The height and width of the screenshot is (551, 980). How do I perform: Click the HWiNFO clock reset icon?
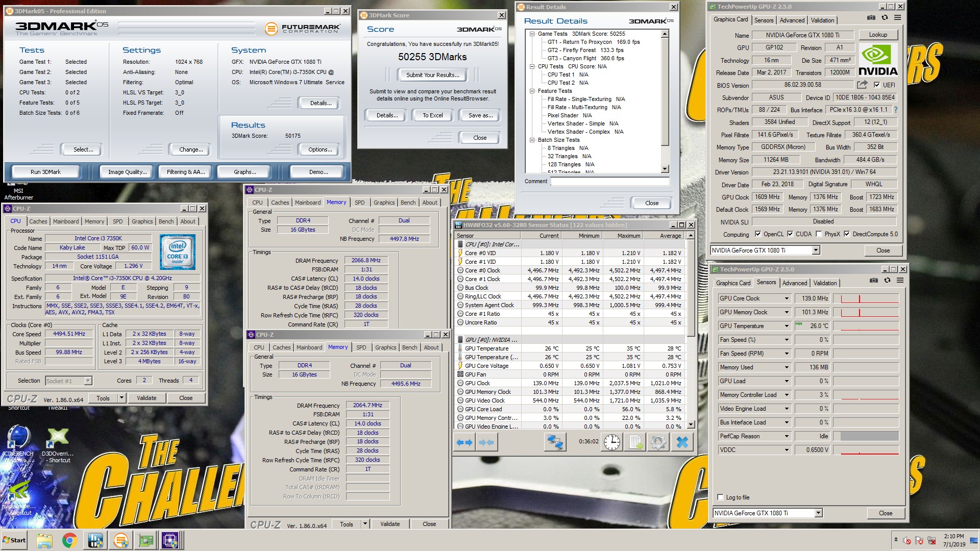point(612,442)
